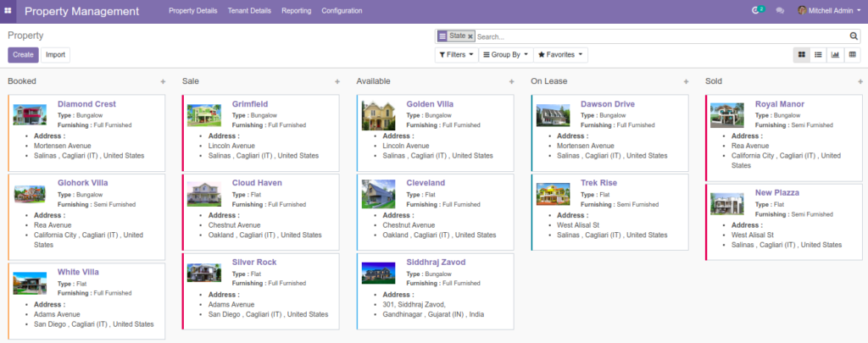Screen dimensions: 868x343
Task: Expand the Group By dropdown
Action: click(505, 55)
